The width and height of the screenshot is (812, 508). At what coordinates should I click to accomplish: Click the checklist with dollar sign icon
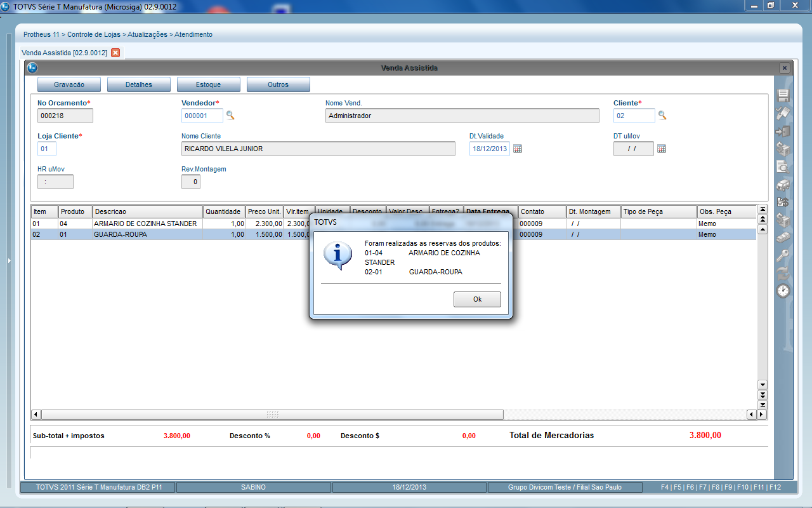tap(783, 203)
